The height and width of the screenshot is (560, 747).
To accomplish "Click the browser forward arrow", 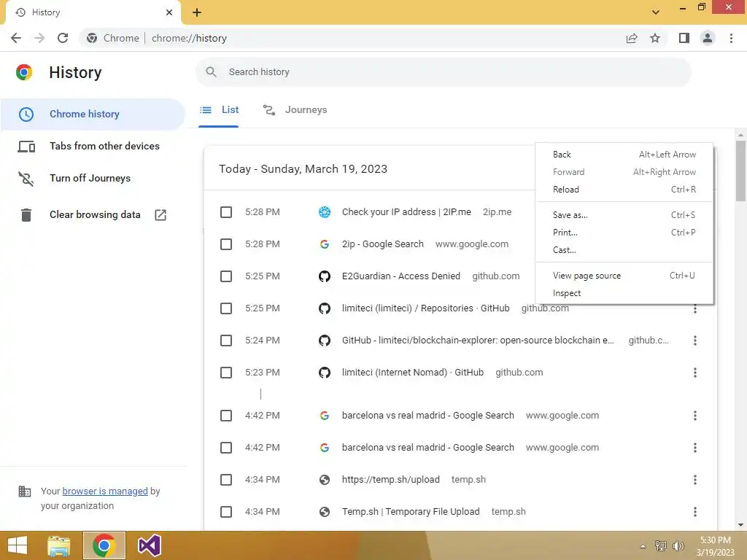I will (x=39, y=38).
